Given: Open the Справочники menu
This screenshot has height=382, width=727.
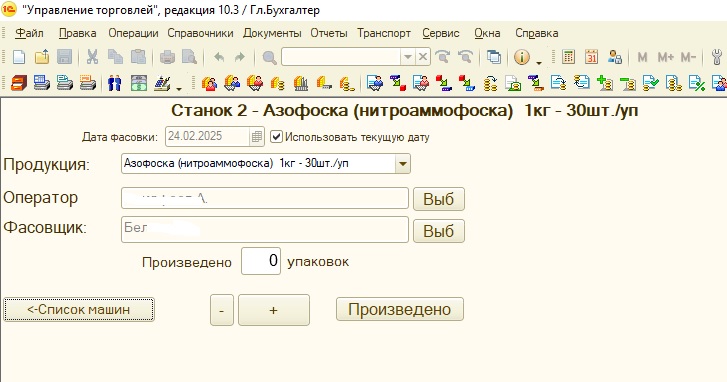Looking at the screenshot, I should [200, 33].
